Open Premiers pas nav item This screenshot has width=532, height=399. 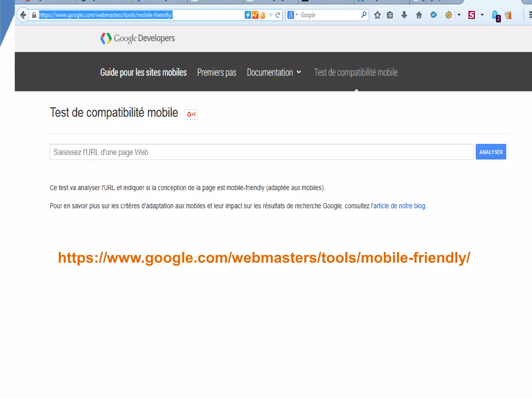coord(217,72)
